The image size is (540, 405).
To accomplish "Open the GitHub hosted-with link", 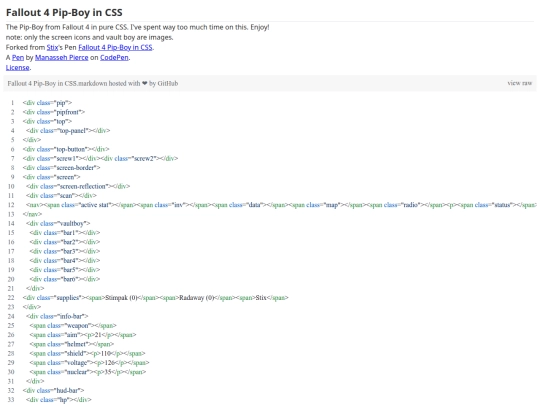I will point(168,83).
